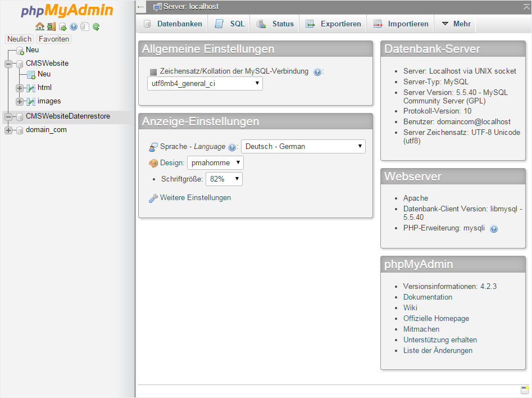Screen dimensions: 532x398
Task: Open the Importieren tab
Action: pos(401,24)
